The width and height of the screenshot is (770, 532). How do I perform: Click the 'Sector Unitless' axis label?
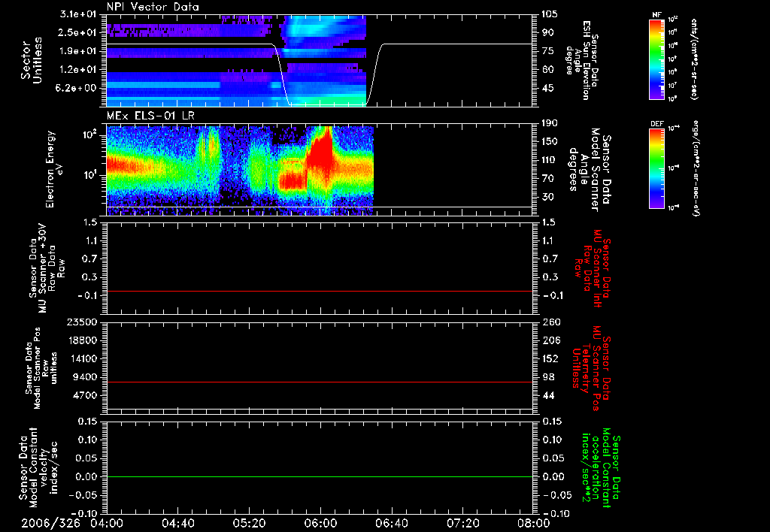[x=32, y=60]
